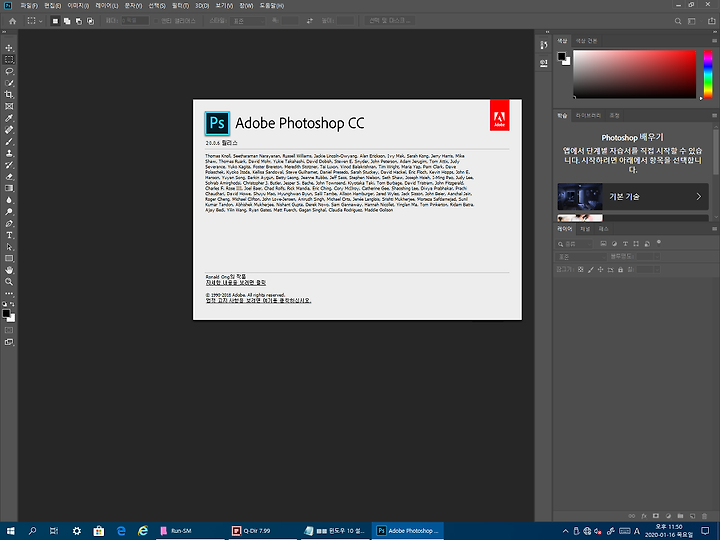Open the 레이어(L) menu
The width and height of the screenshot is (720, 540).
coord(107,6)
